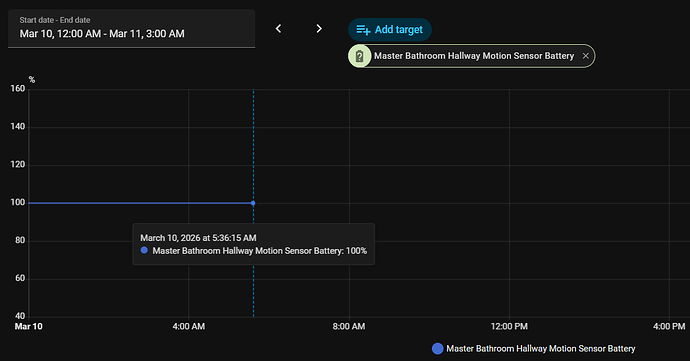Click the data point at 5:36 AM on graph

(x=253, y=203)
